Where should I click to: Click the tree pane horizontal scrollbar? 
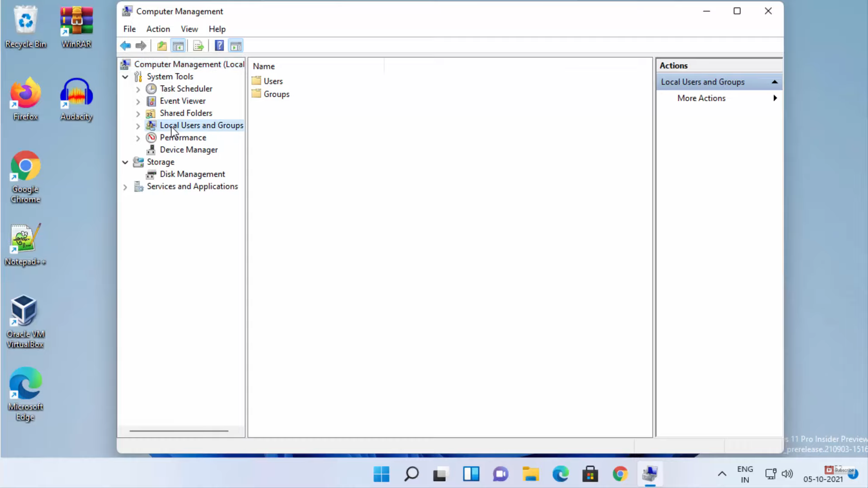point(179,431)
